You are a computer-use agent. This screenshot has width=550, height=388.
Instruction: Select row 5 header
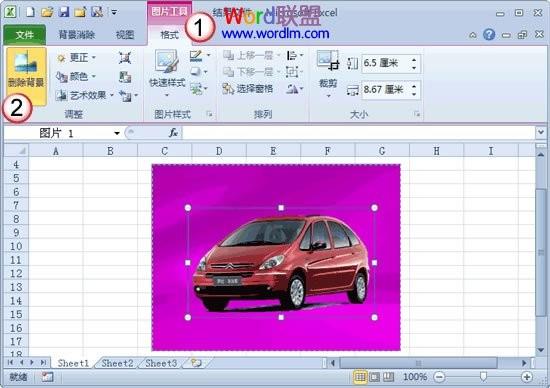tap(16, 178)
